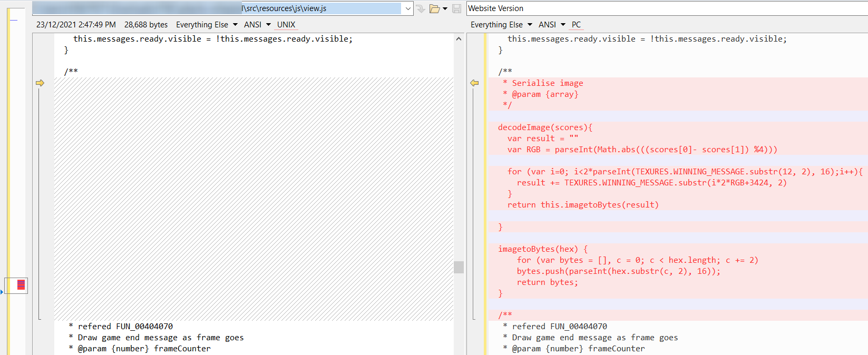Screen dimensions: 868x355
Task: Click the open file folder icon
Action: (x=434, y=9)
